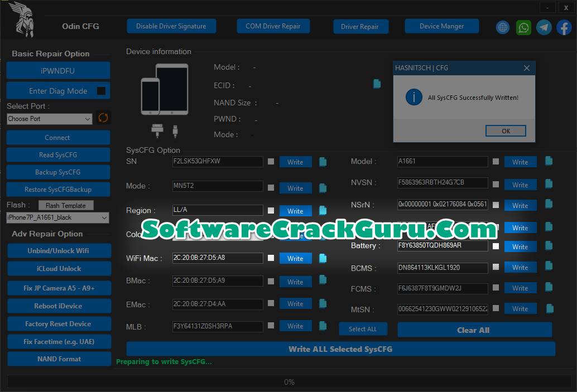This screenshot has height=392, width=577.
Task: Check the Battery field checkbox
Action: point(496,246)
